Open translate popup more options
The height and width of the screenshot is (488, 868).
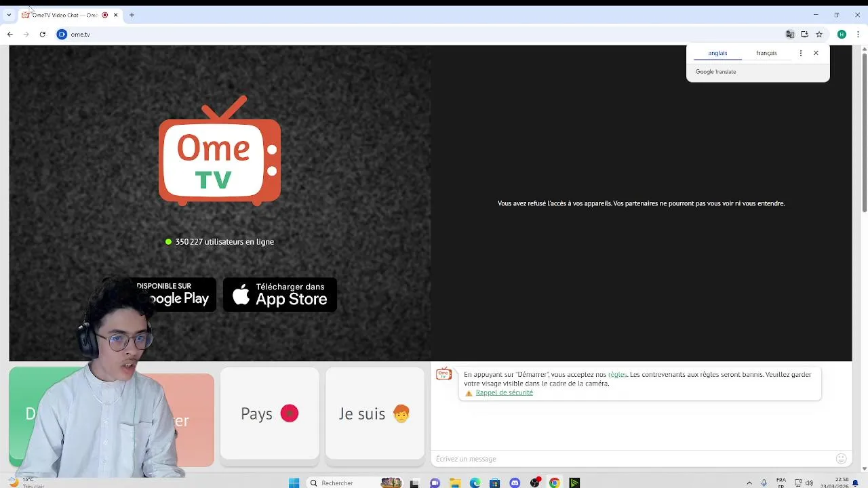pos(801,53)
